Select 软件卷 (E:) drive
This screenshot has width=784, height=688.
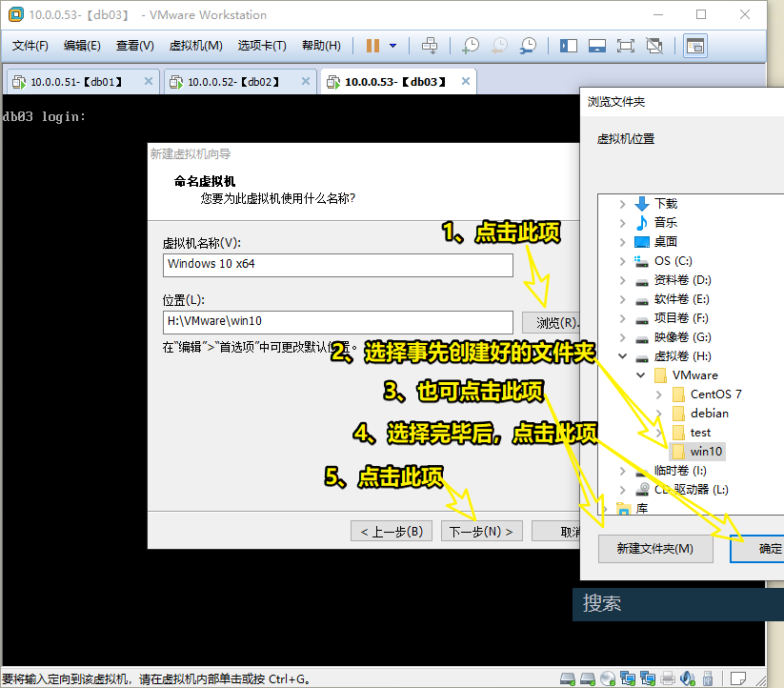[682, 299]
